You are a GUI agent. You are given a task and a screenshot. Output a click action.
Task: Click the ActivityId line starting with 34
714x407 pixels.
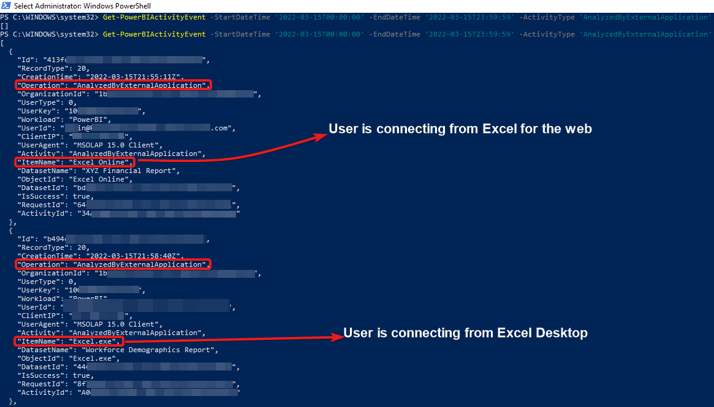pyautogui.click(x=128, y=214)
